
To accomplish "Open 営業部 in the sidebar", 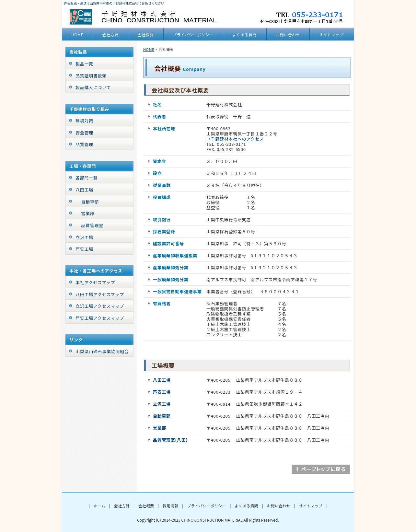I will tap(99, 214).
